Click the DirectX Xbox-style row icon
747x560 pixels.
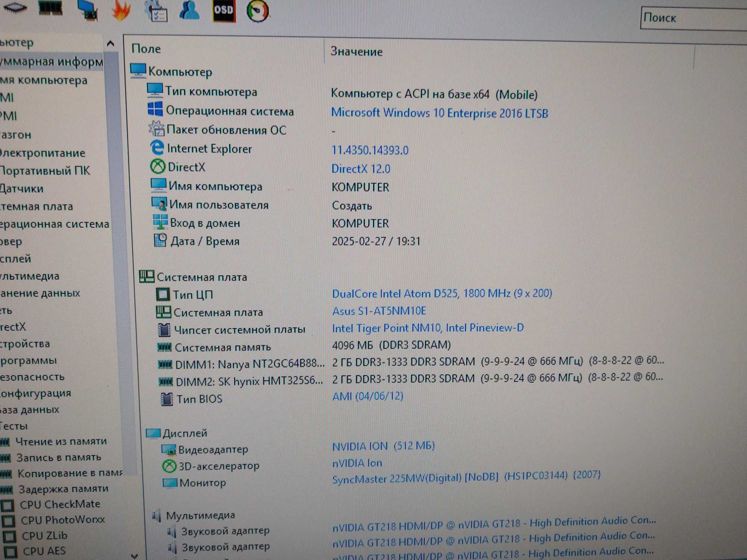(x=158, y=166)
